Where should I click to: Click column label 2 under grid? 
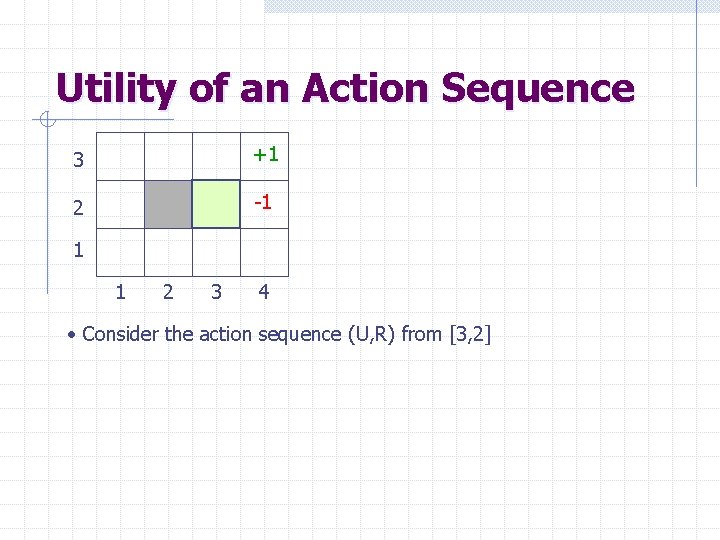pos(167,292)
